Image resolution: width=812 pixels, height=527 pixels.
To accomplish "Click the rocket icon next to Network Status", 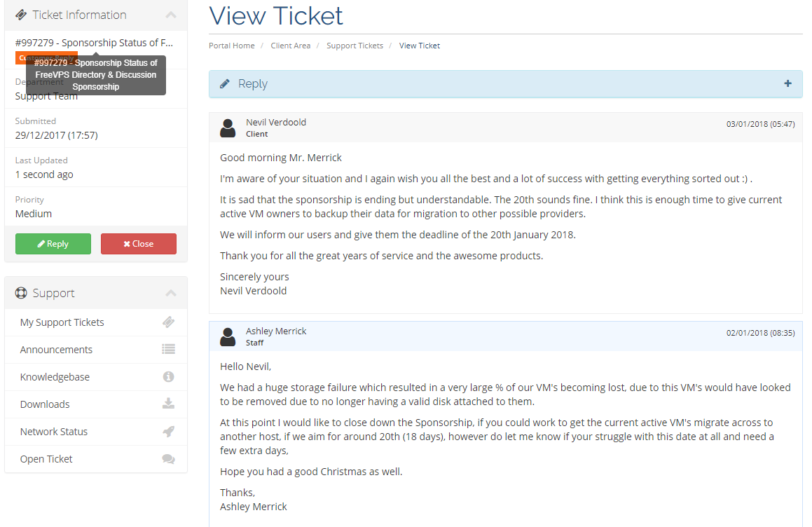I will (168, 431).
